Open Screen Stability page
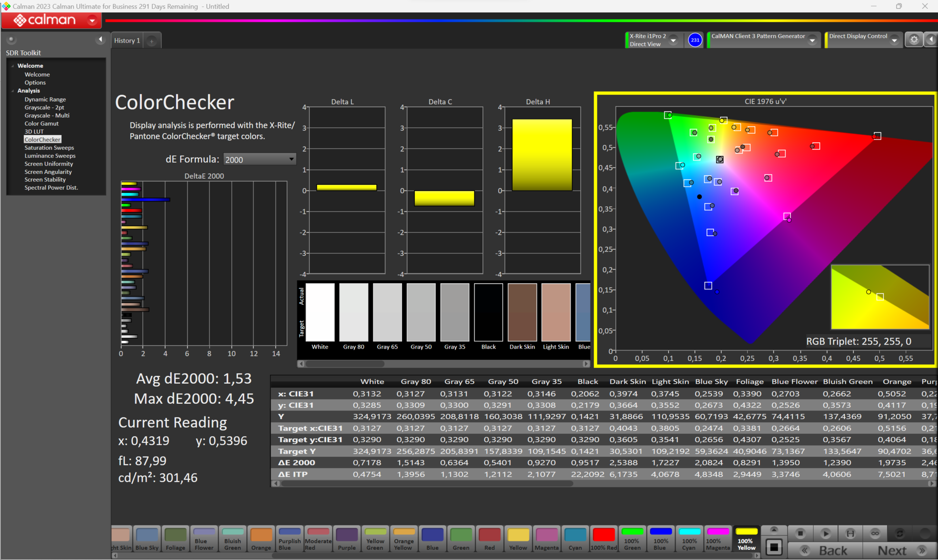This screenshot has height=560, width=938. (x=45, y=180)
